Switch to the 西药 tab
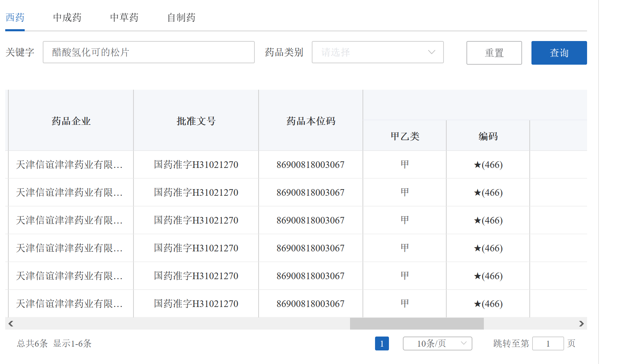Screen dimensions: 626x364 coord(15,17)
